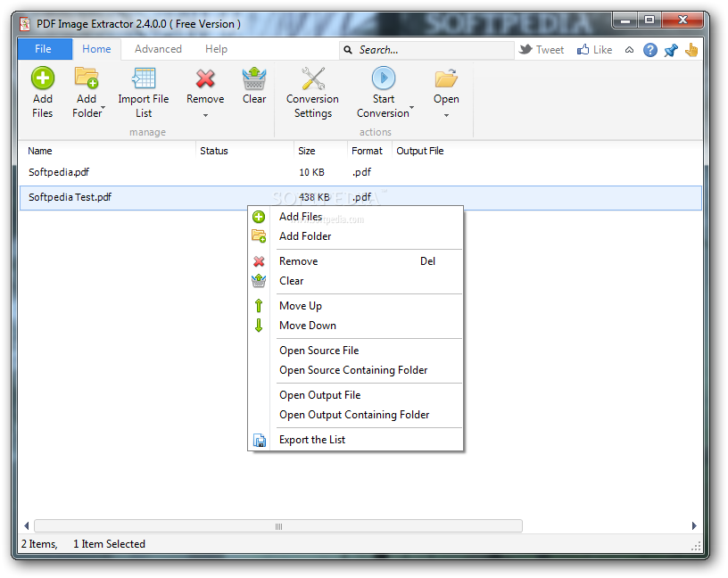This screenshot has width=728, height=578.
Task: Choose Open Output Containing Folder entry
Action: [356, 415]
